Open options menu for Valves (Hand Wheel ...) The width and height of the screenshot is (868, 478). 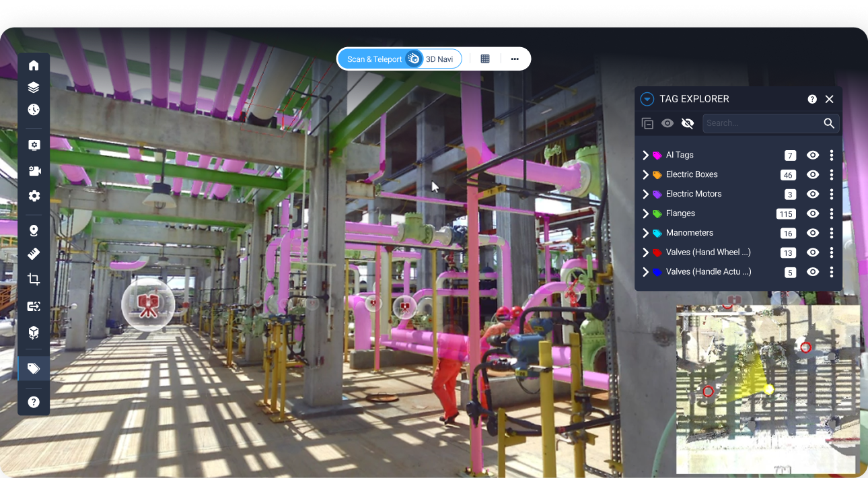(832, 252)
